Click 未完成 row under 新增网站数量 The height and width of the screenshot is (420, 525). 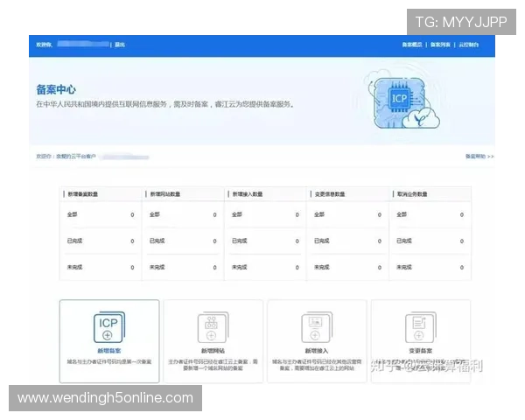[183, 267]
